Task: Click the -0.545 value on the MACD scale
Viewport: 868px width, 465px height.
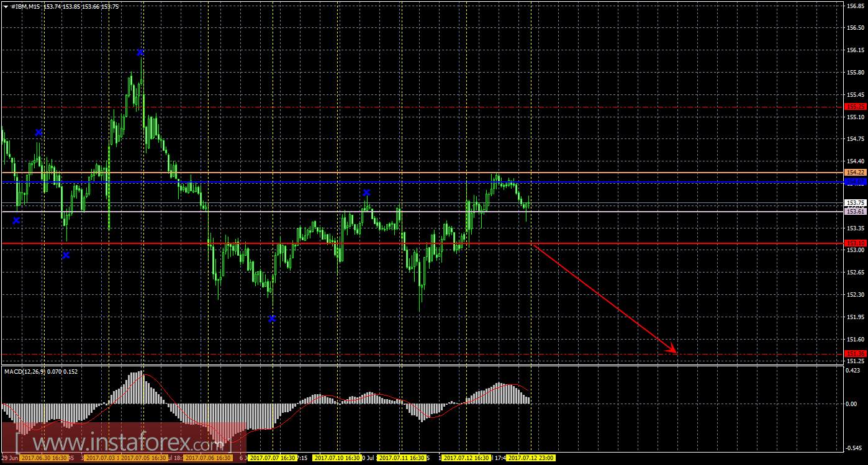Action: click(x=854, y=448)
